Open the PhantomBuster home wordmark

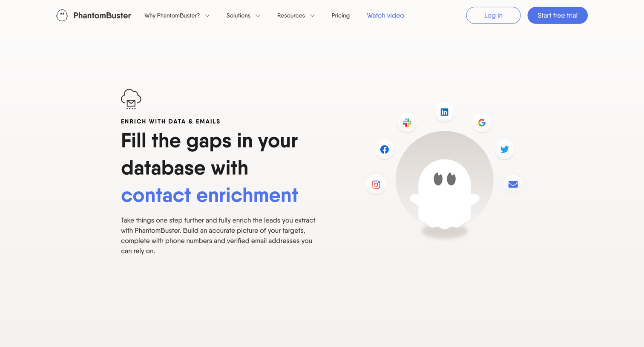pyautogui.click(x=102, y=15)
